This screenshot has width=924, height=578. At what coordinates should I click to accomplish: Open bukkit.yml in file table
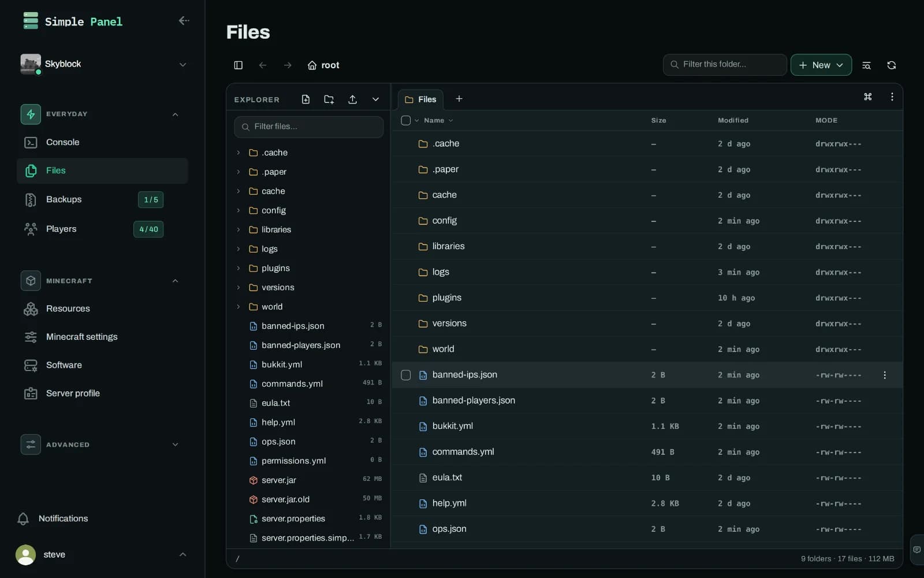[452, 426]
